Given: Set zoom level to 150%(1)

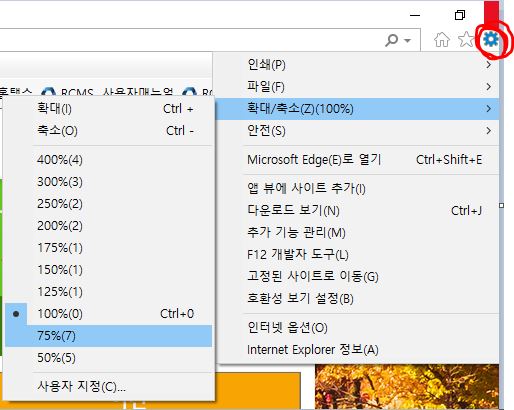Looking at the screenshot, I should [x=109, y=270].
